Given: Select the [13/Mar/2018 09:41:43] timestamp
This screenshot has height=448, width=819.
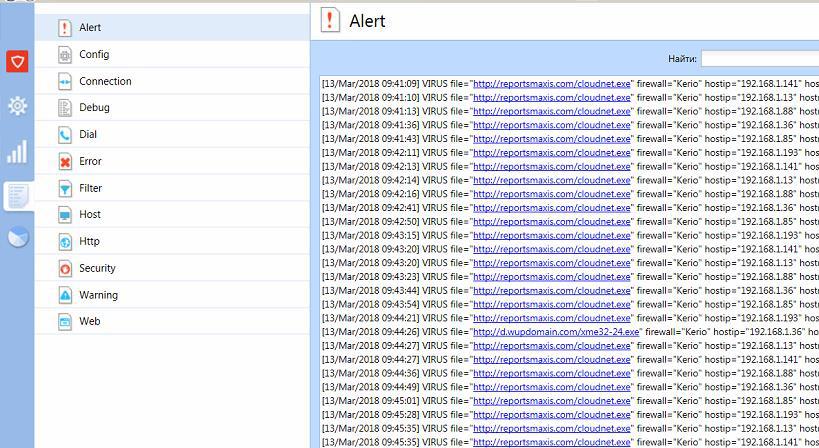Looking at the screenshot, I should [370, 139].
